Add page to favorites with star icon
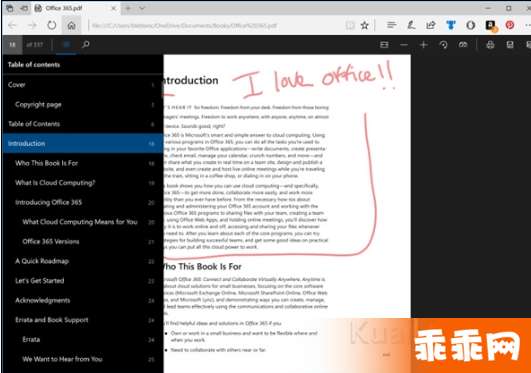This screenshot has height=373, width=531. pos(364,25)
